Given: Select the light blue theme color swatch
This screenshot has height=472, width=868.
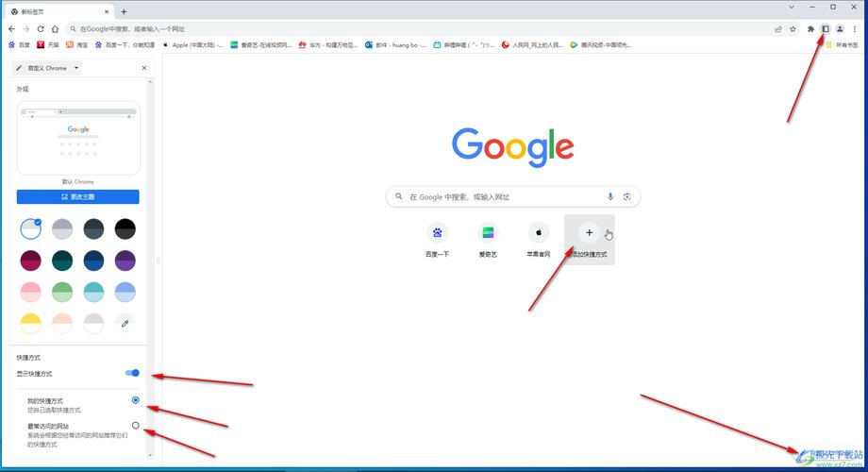Looking at the screenshot, I should [125, 292].
